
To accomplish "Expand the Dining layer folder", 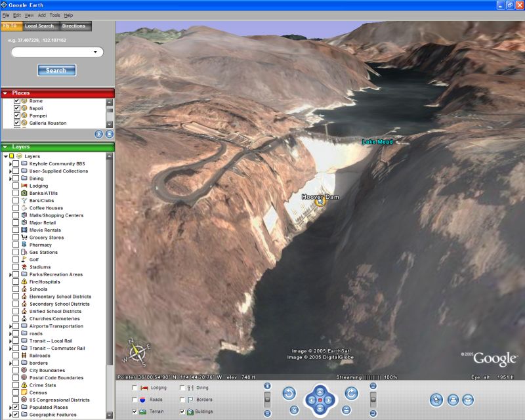I will point(10,178).
